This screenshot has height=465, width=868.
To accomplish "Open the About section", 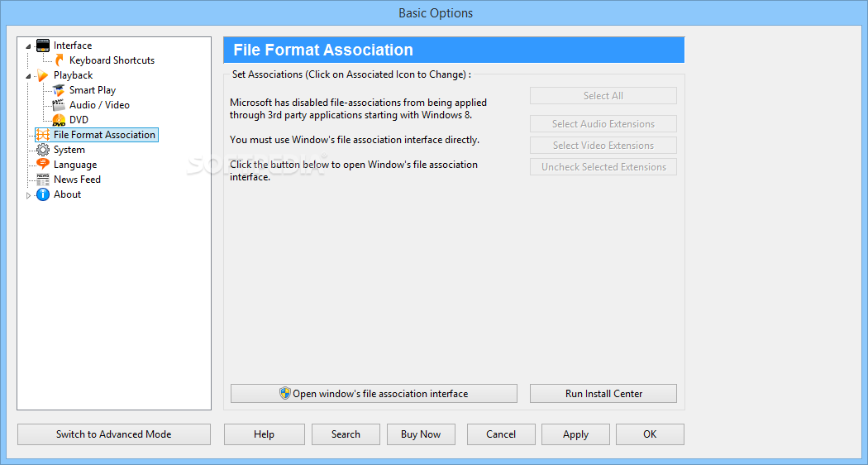I will tap(67, 194).
